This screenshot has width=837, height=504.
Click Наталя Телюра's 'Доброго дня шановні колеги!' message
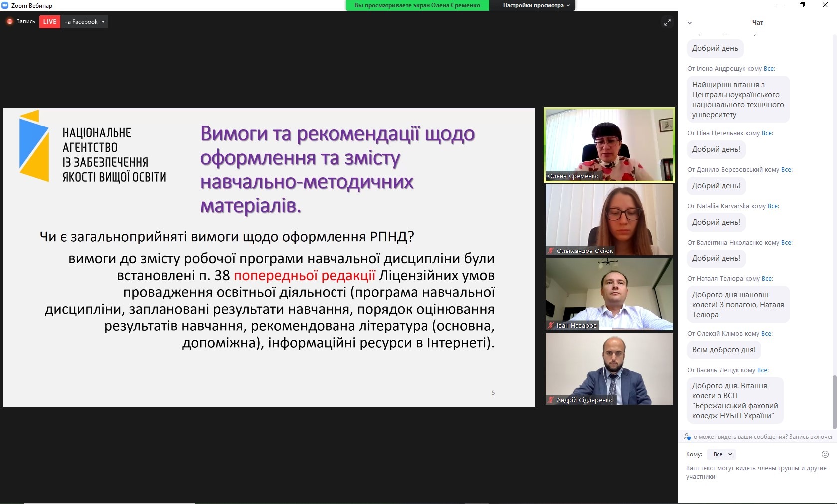[738, 305]
